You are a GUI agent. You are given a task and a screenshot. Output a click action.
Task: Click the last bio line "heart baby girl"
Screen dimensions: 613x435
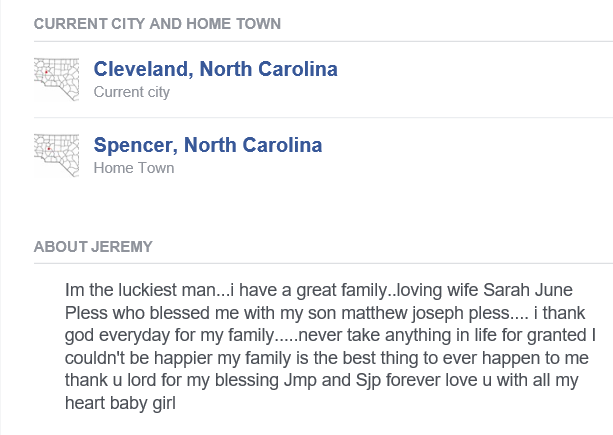[120, 403]
